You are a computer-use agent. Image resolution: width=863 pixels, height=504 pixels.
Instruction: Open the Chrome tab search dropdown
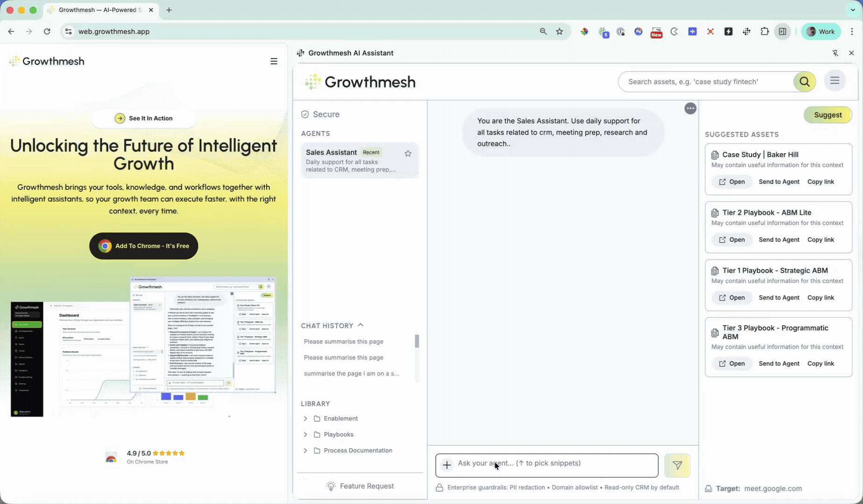tap(853, 10)
